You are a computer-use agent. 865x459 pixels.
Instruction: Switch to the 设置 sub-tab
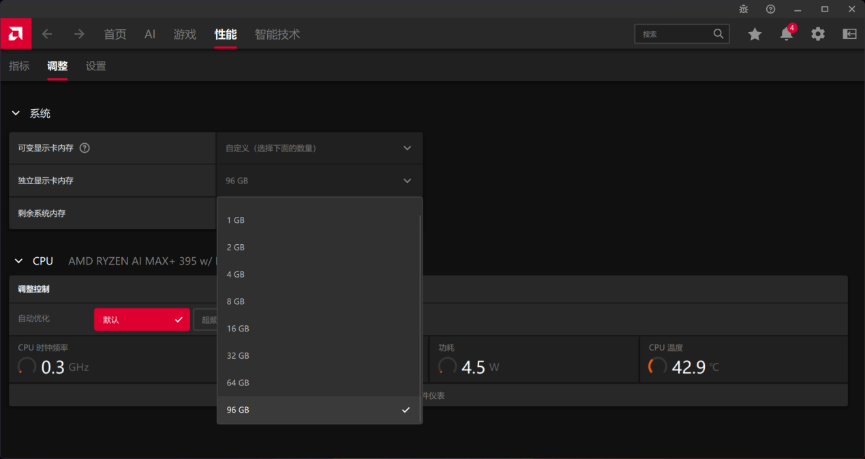(x=95, y=66)
